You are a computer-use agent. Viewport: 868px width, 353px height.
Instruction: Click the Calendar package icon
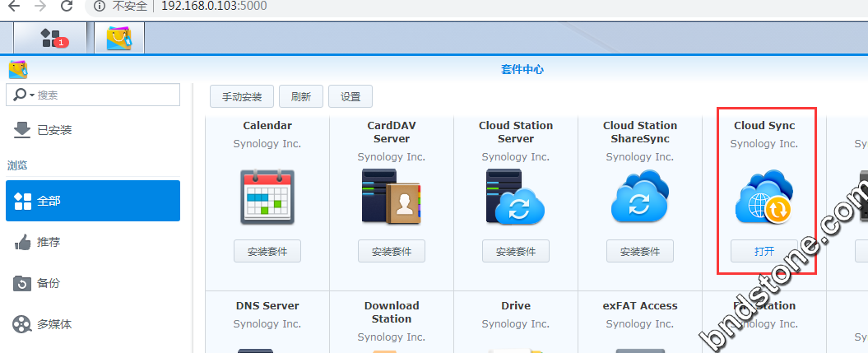coord(267,197)
